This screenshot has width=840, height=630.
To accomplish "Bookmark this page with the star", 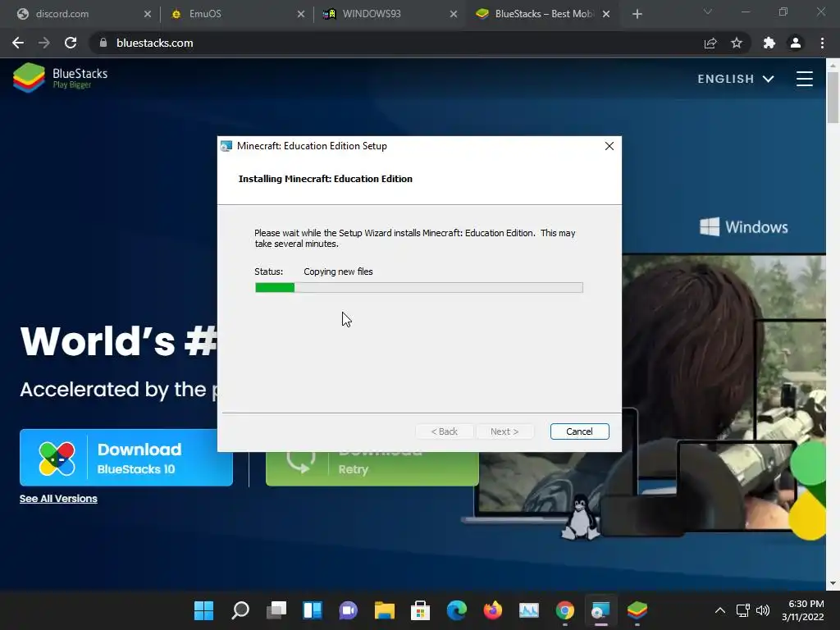I will (737, 43).
